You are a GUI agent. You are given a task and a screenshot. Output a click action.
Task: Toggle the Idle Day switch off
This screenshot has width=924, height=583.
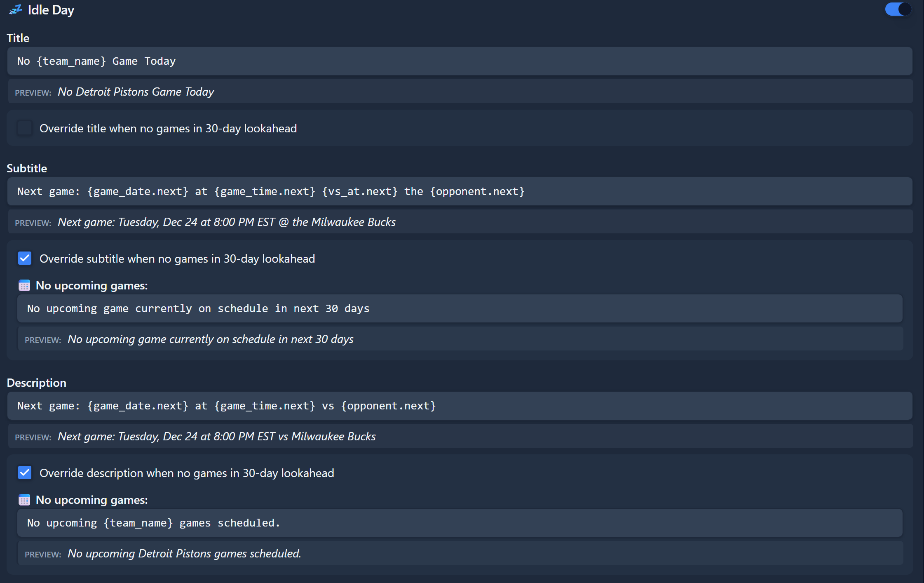click(898, 9)
